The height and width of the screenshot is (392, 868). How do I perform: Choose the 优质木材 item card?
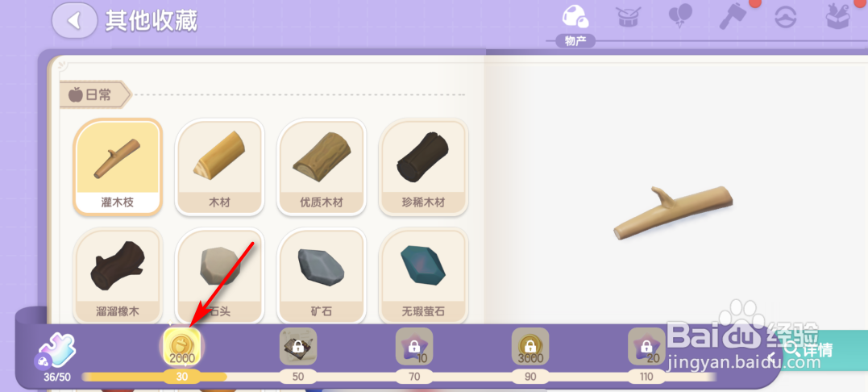click(x=321, y=167)
